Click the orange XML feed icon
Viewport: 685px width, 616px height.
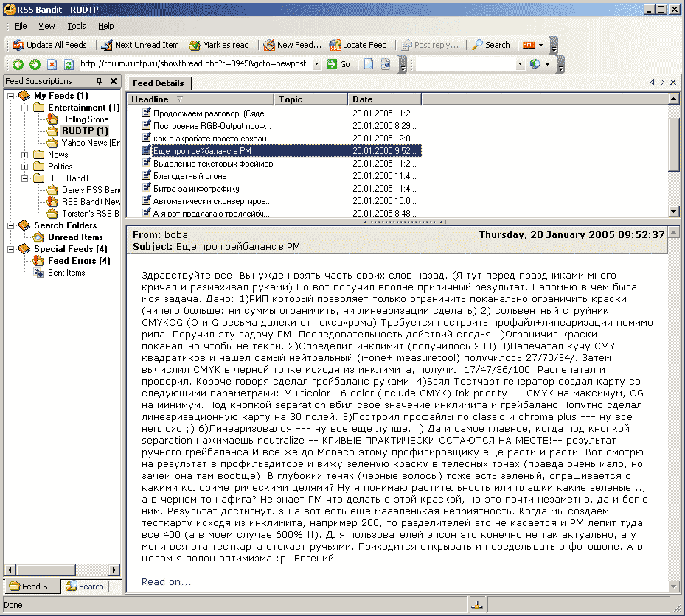[529, 45]
